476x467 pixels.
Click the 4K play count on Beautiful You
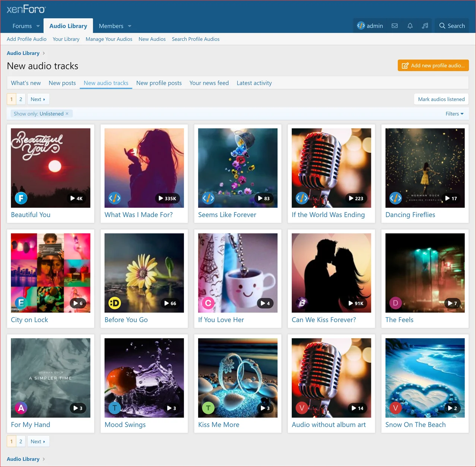click(76, 198)
